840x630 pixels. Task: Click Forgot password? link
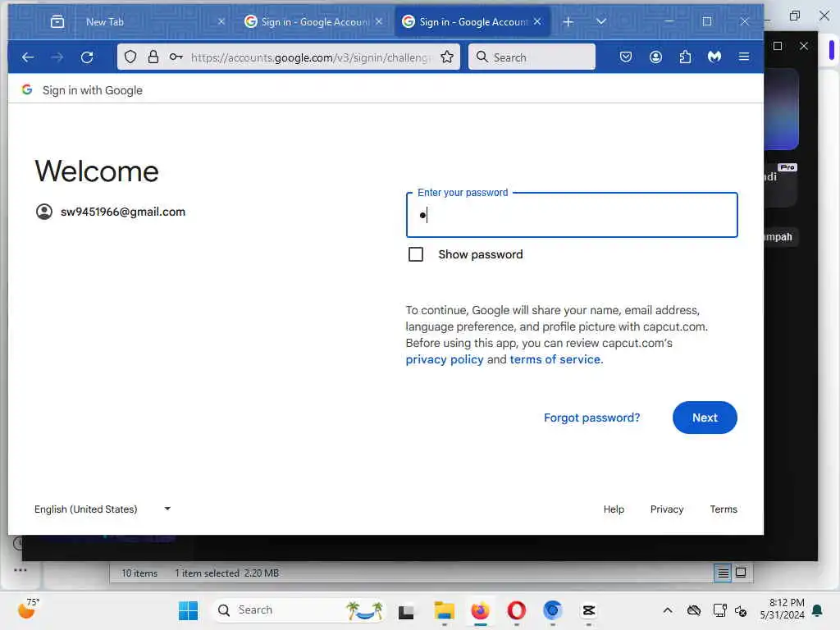(591, 418)
